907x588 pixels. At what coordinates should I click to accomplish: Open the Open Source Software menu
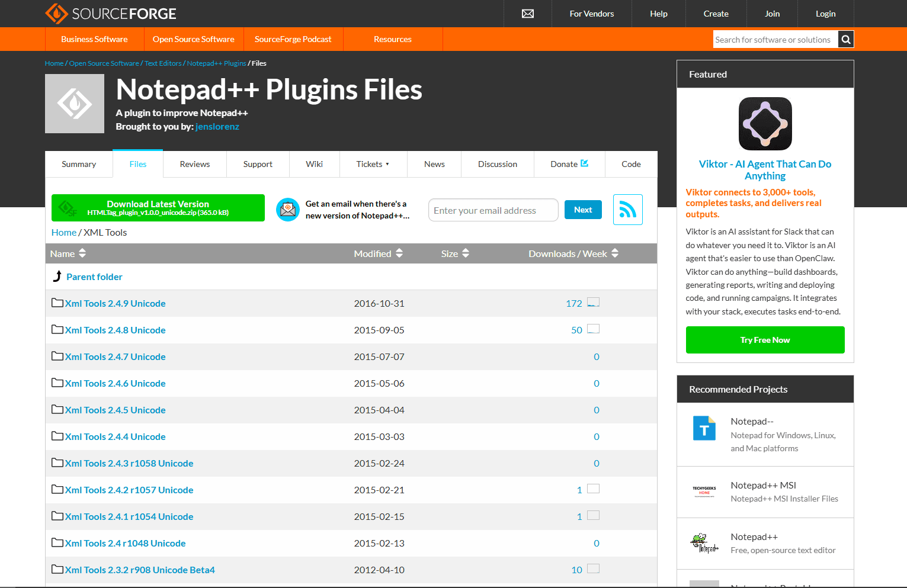point(193,39)
